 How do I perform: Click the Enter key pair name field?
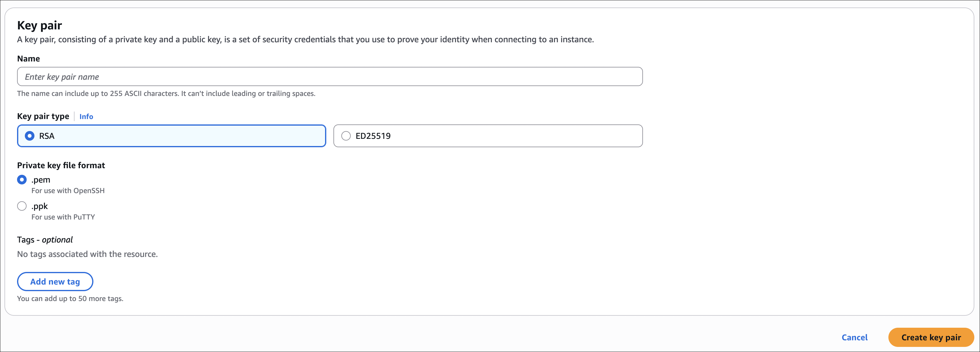click(330, 76)
